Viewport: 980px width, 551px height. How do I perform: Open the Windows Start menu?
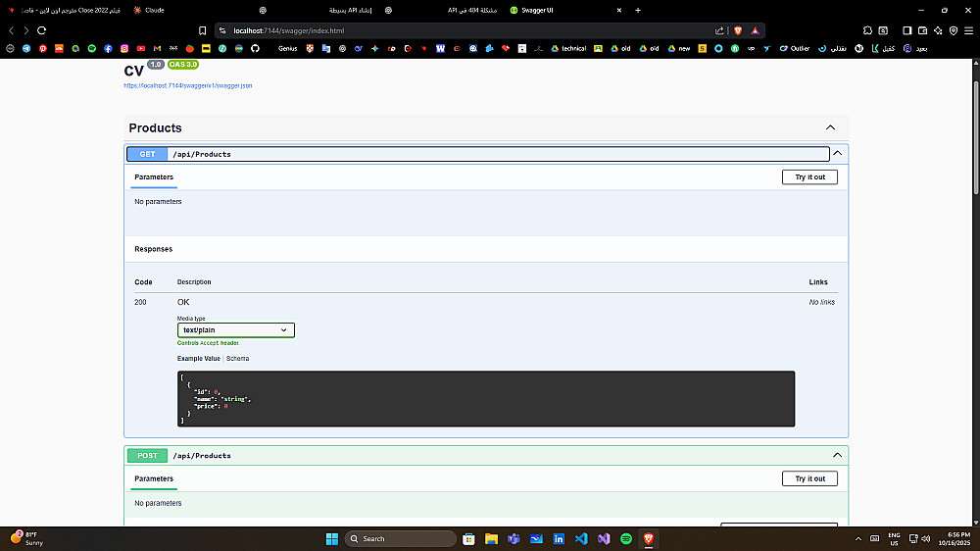tap(332, 538)
